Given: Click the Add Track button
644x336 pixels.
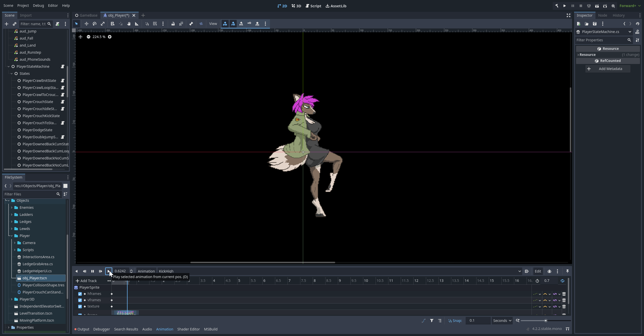Looking at the screenshot, I should tap(86, 281).
